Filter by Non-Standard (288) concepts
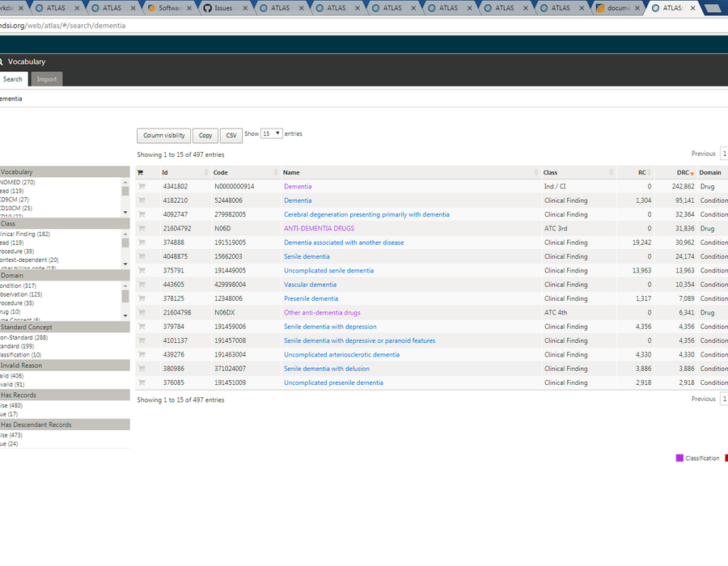This screenshot has height=566, width=728. (24, 337)
